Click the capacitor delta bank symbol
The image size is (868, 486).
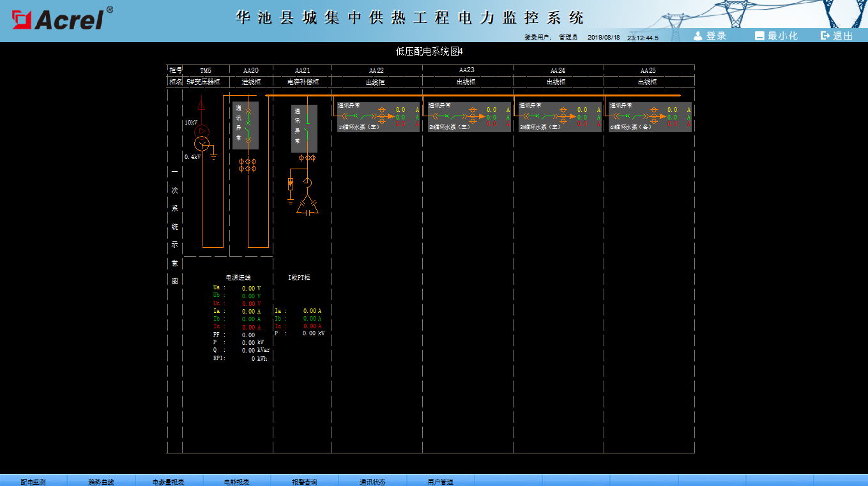tap(307, 205)
